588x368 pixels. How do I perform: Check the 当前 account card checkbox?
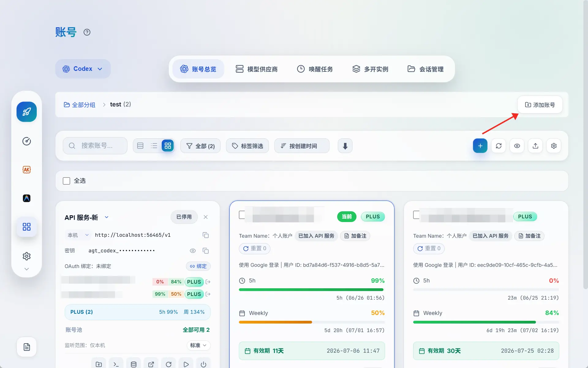[x=242, y=215]
